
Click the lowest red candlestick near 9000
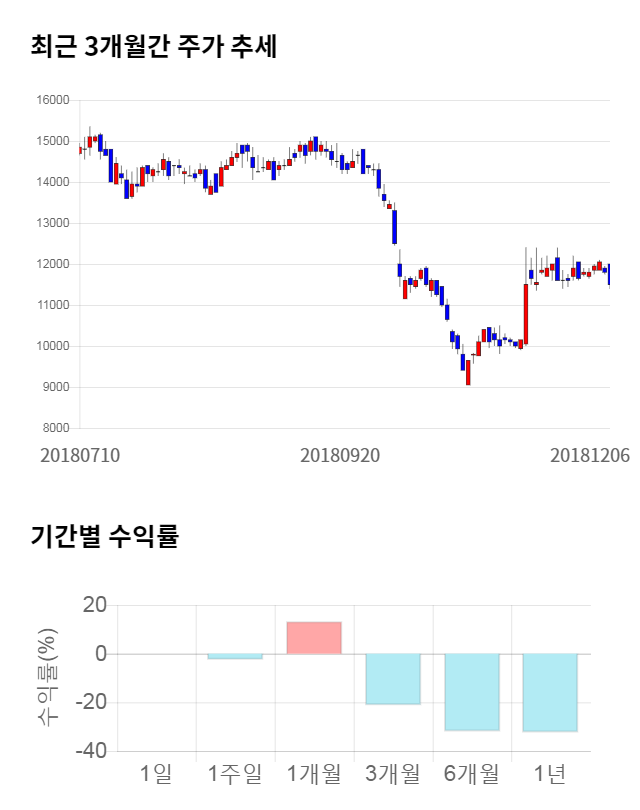[x=467, y=371]
